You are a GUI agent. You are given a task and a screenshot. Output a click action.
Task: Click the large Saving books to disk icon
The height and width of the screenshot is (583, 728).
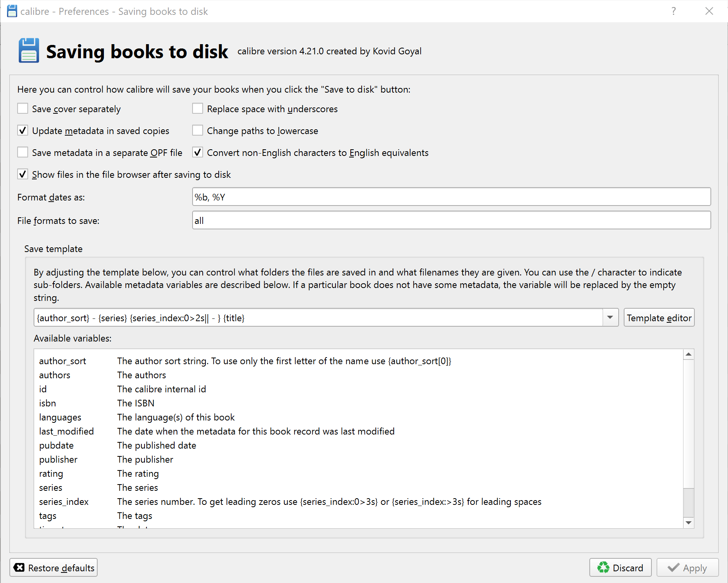click(29, 51)
